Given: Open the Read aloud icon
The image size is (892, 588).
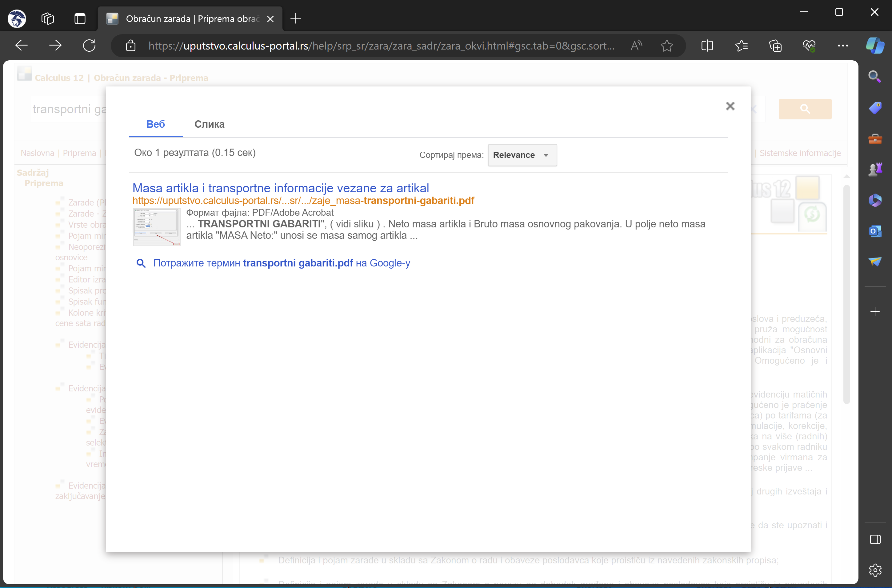Looking at the screenshot, I should coord(636,46).
